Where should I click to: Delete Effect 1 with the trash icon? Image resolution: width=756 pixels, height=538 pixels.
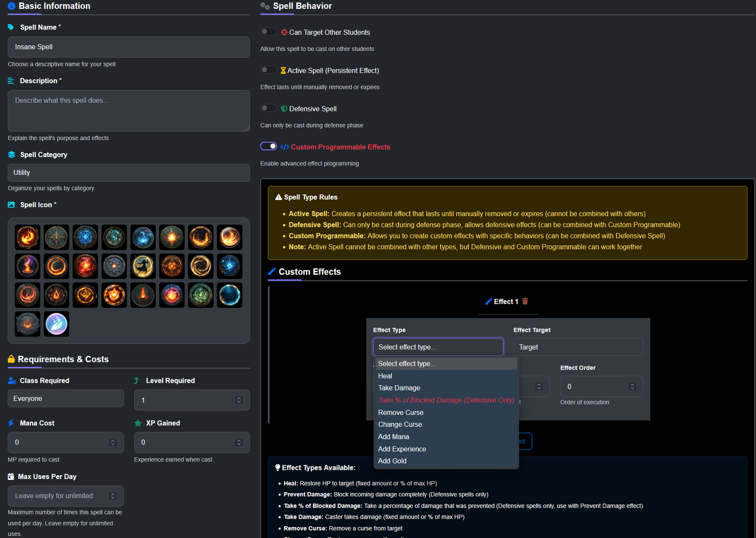(x=525, y=302)
